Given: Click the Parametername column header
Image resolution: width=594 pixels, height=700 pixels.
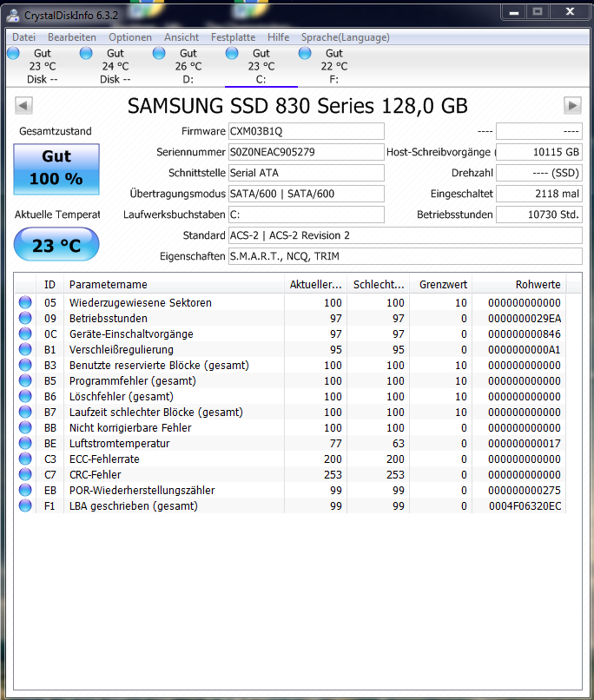Looking at the screenshot, I should coord(174,284).
